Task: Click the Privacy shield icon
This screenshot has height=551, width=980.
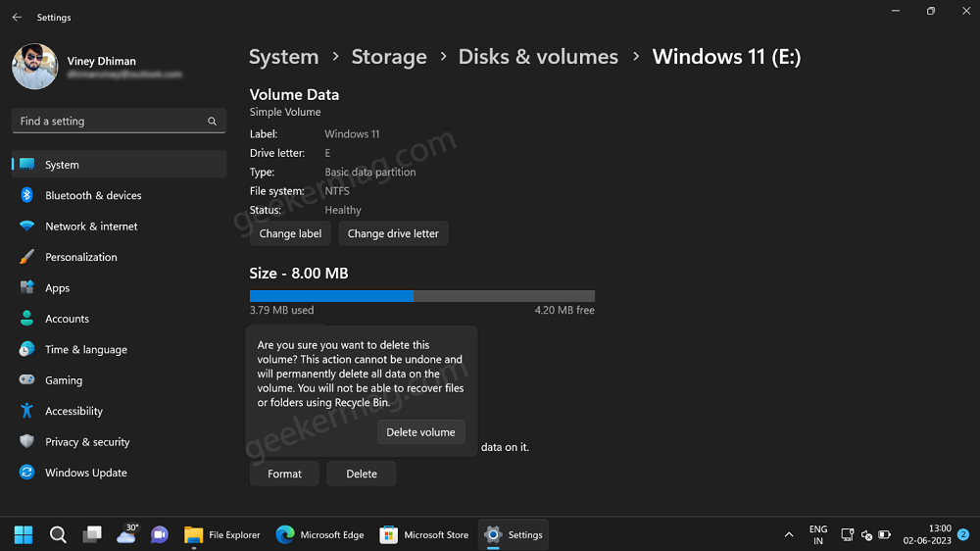Action: click(26, 441)
